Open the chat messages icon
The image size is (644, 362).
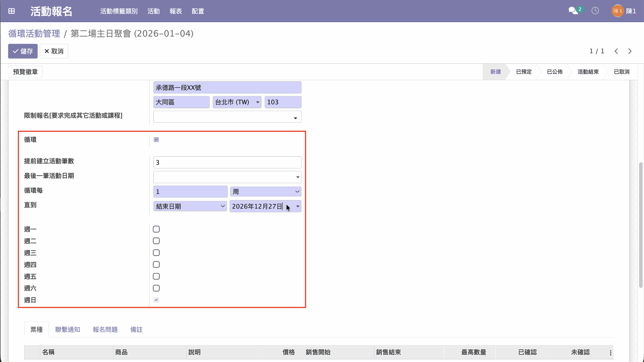[573, 11]
